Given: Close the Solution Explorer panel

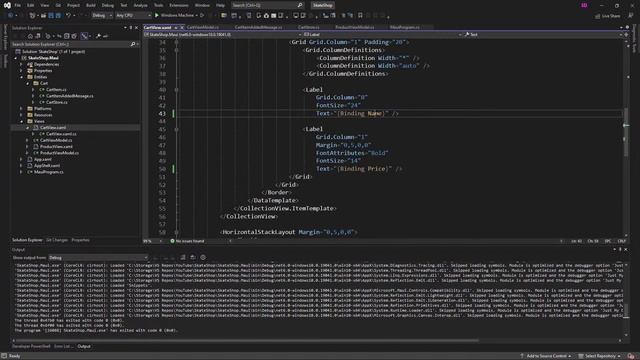Looking at the screenshot, I should [136, 28].
